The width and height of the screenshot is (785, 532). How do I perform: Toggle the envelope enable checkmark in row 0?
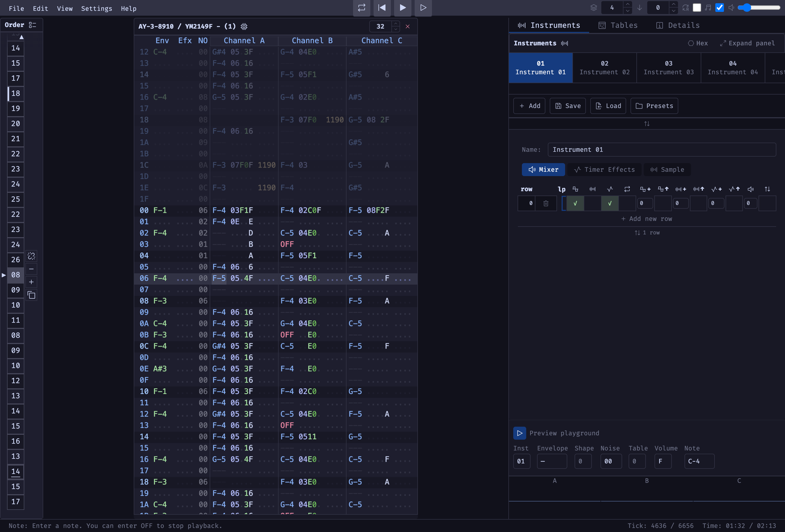[610, 203]
